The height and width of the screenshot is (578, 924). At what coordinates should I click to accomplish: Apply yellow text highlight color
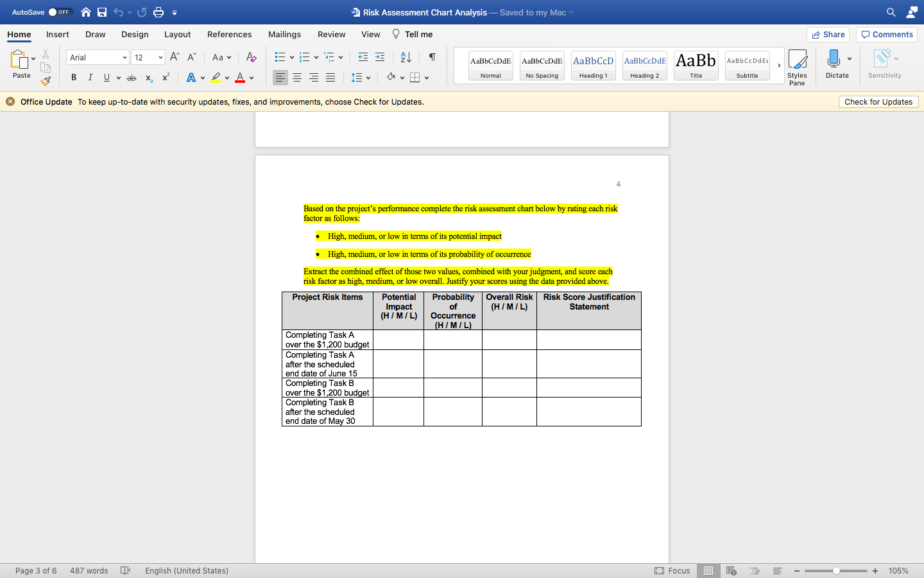pos(216,78)
